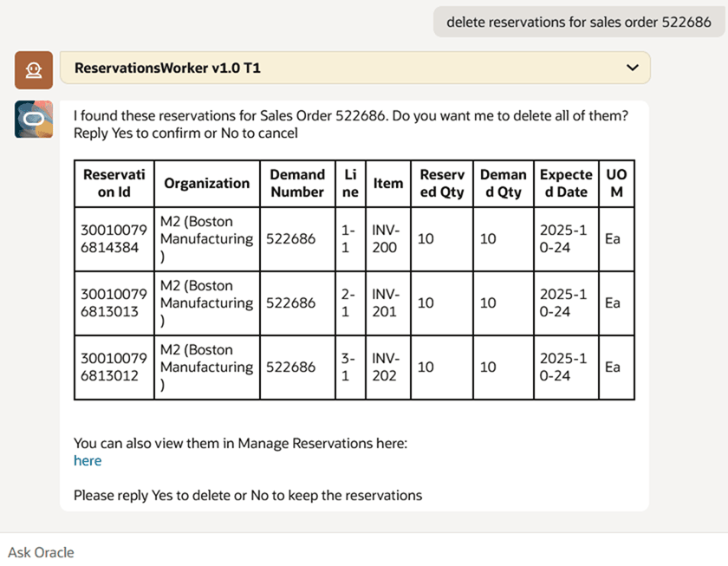Click the M2 (Boston Manufacturing) cell in row one

click(x=206, y=238)
